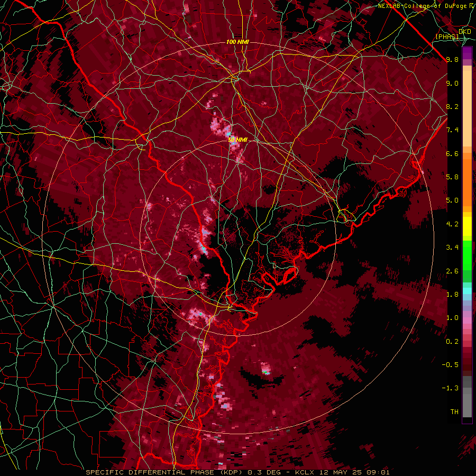The width and height of the screenshot is (476, 476).
Task: Click the SPECIFIC DIFFERENTIAL PHASE (KDP) title text
Action: point(164,472)
